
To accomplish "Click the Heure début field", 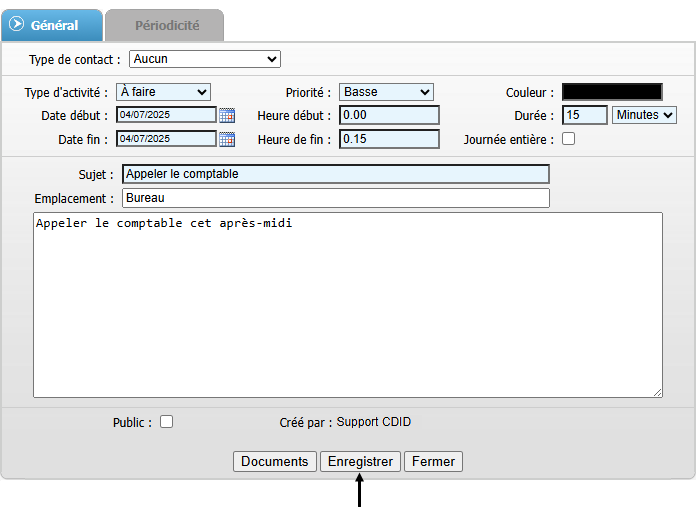I will pyautogui.click(x=389, y=115).
